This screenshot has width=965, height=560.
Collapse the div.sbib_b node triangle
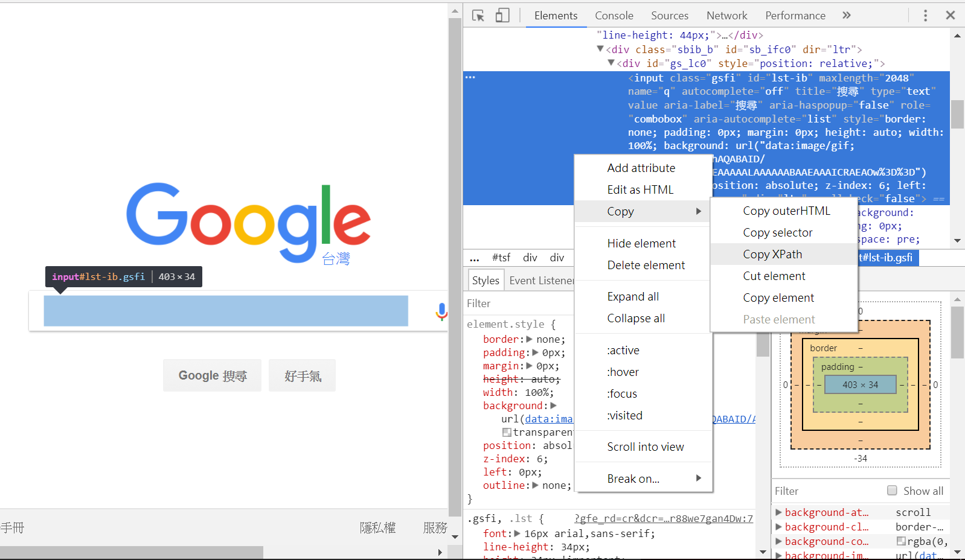(x=600, y=49)
